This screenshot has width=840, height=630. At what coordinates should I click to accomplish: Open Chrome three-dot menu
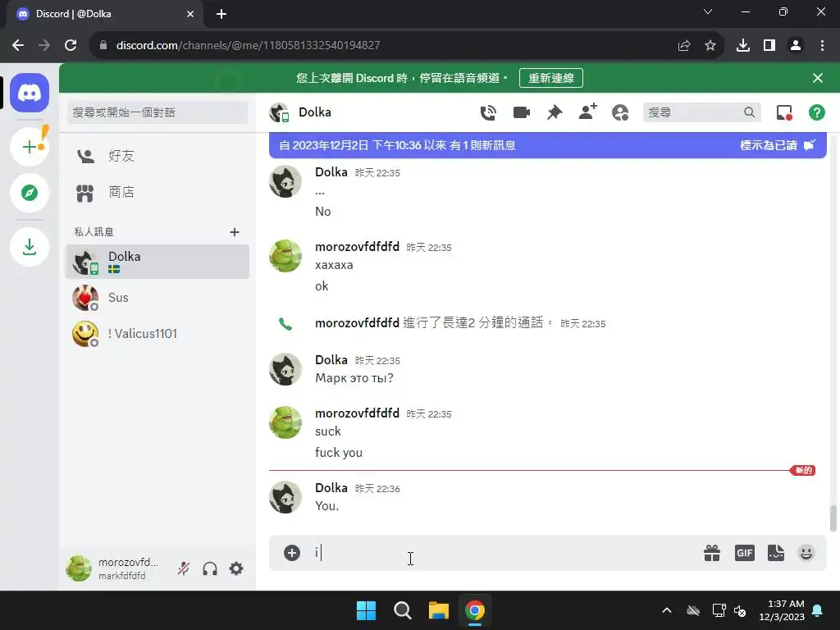(x=822, y=46)
